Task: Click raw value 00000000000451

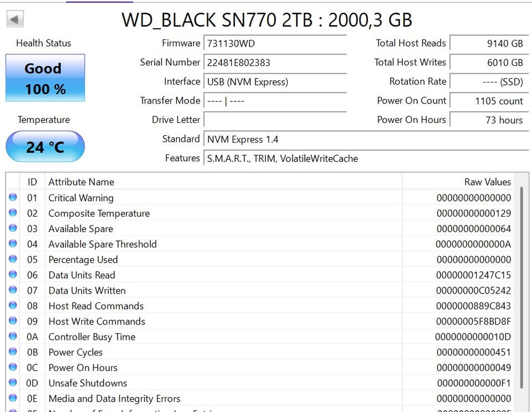Action: tap(474, 352)
